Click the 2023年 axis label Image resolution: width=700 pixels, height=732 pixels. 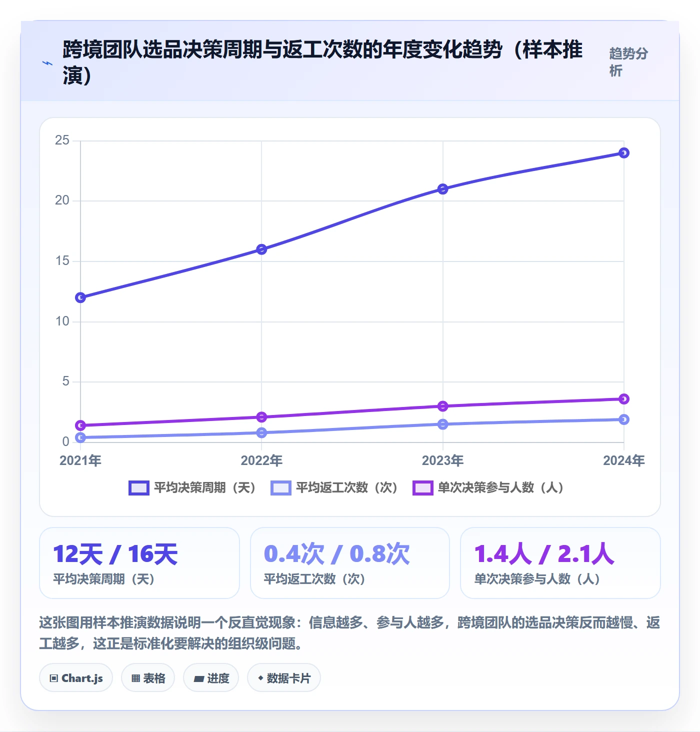(x=443, y=460)
